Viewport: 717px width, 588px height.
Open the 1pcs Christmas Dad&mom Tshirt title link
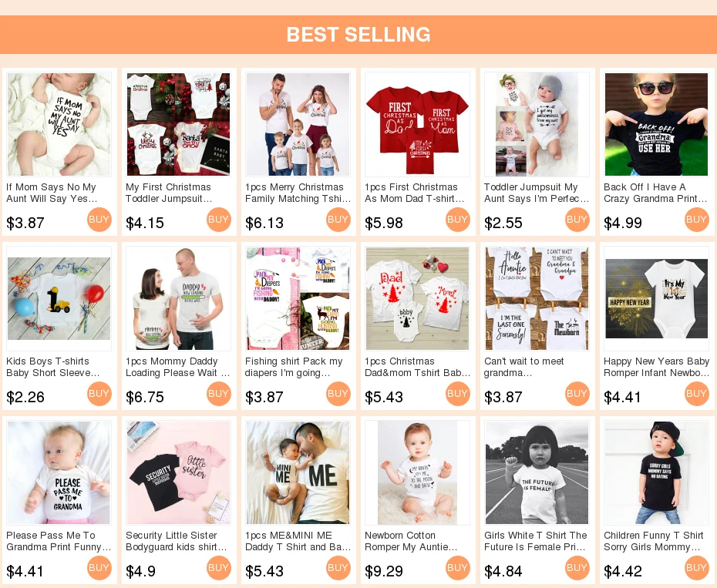[418, 367]
